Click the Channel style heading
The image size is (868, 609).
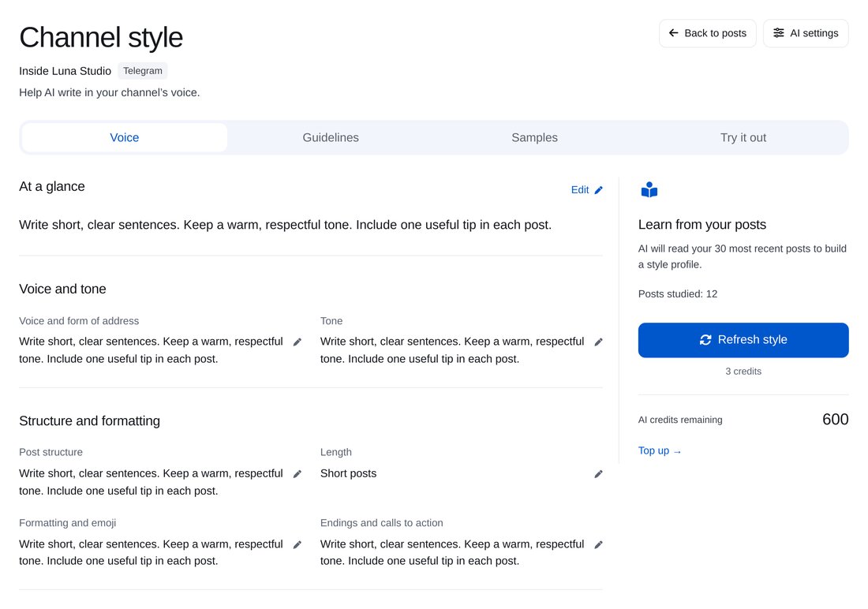click(x=101, y=37)
